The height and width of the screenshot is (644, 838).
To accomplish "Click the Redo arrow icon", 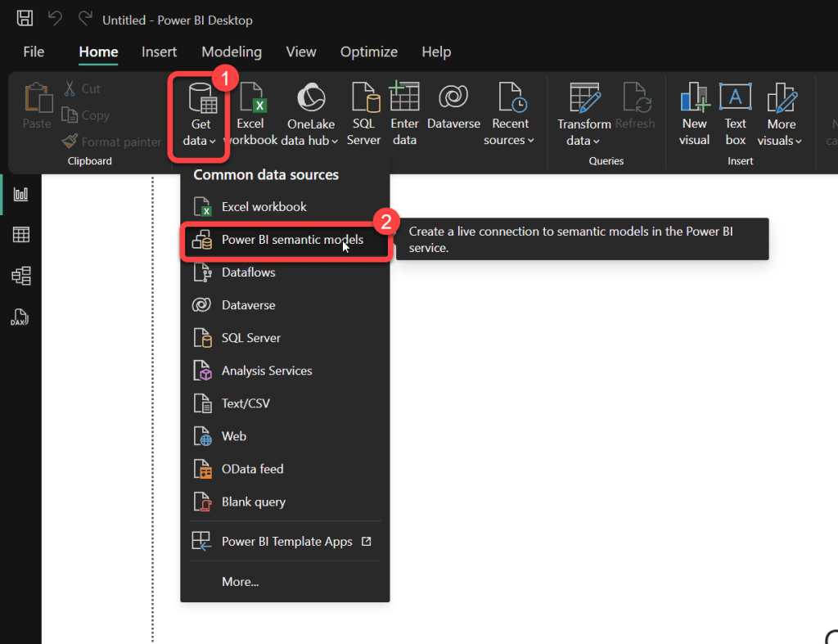I will tap(85, 19).
